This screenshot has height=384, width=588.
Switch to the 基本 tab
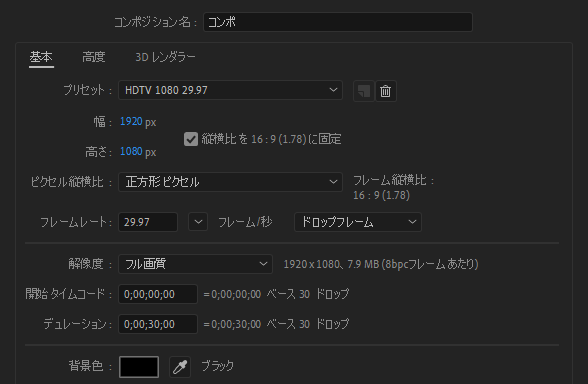[x=41, y=57]
